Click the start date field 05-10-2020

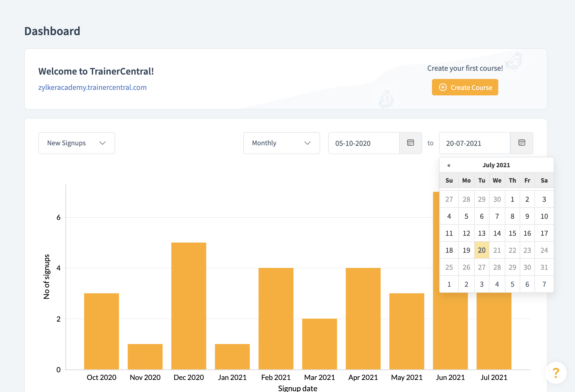tap(364, 143)
